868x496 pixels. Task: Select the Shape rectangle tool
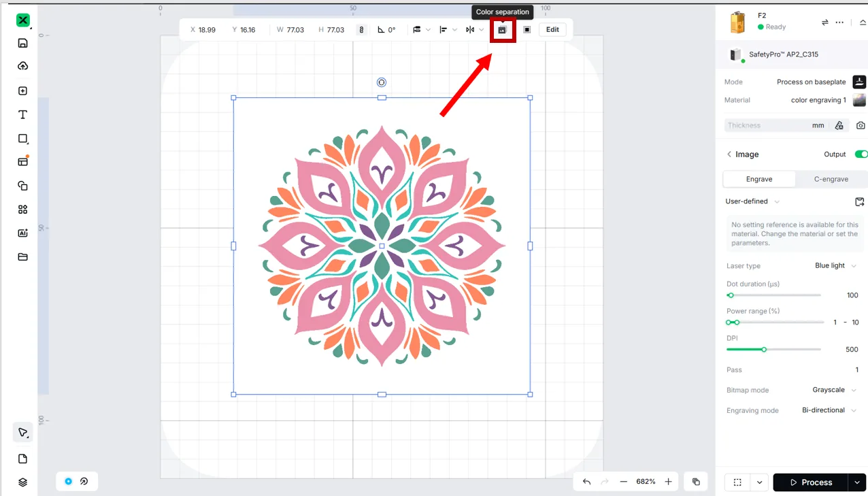22,138
